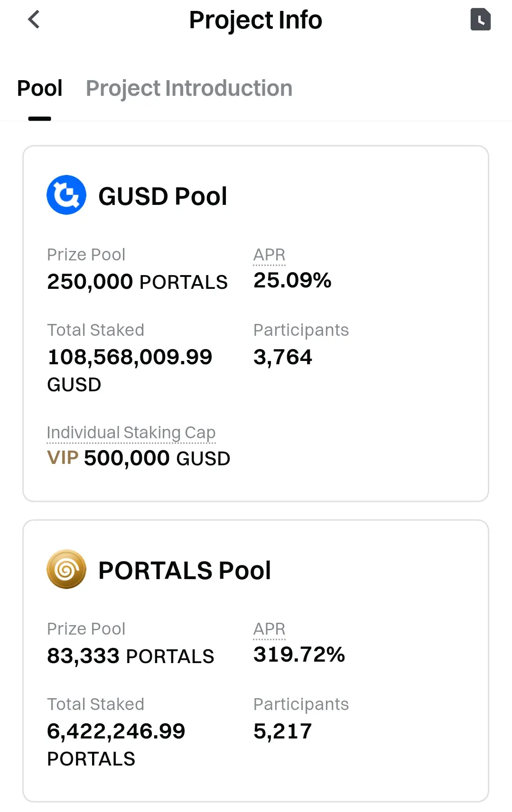Tap the 3,764 participants count

(x=283, y=357)
